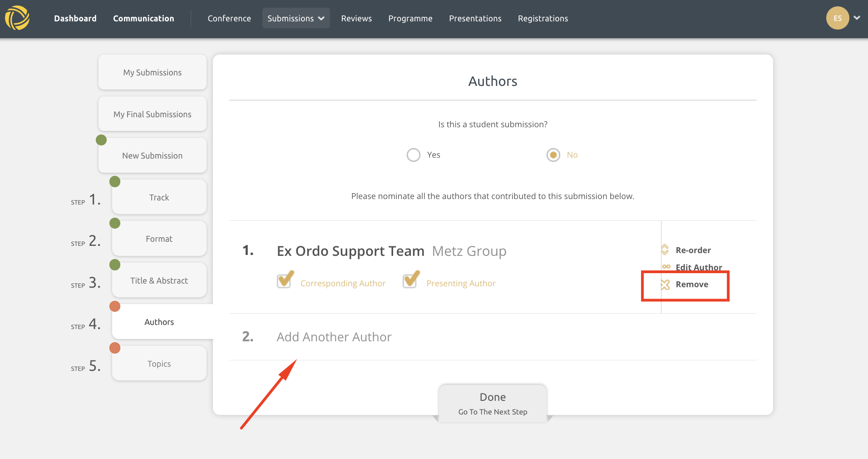Open the ES user avatar menu
Screen dimensions: 868x459
click(838, 18)
